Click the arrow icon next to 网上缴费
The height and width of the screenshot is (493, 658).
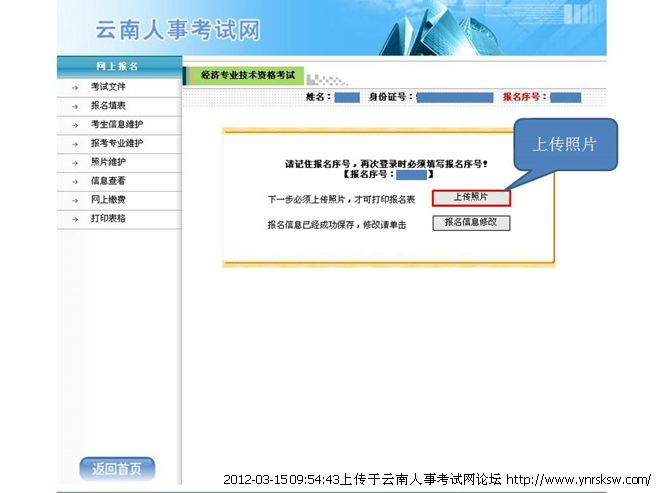pyautogui.click(x=74, y=200)
